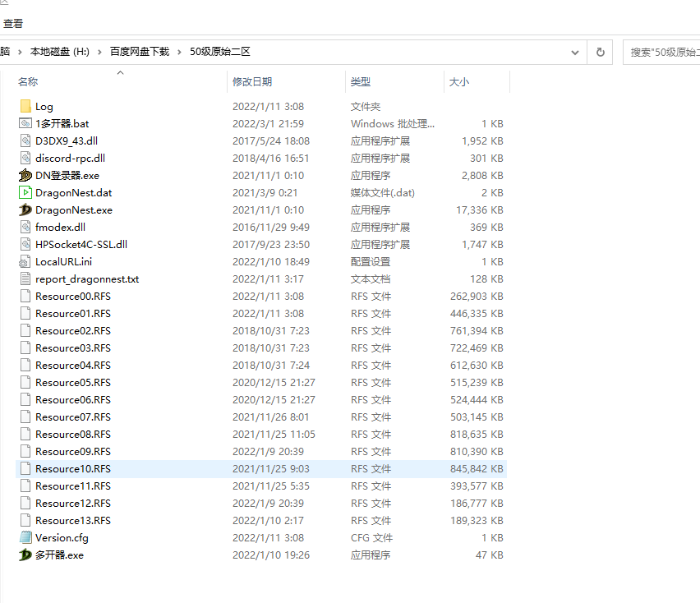
Task: Click the DN登录器.exe dragon icon
Action: pyautogui.click(x=25, y=176)
